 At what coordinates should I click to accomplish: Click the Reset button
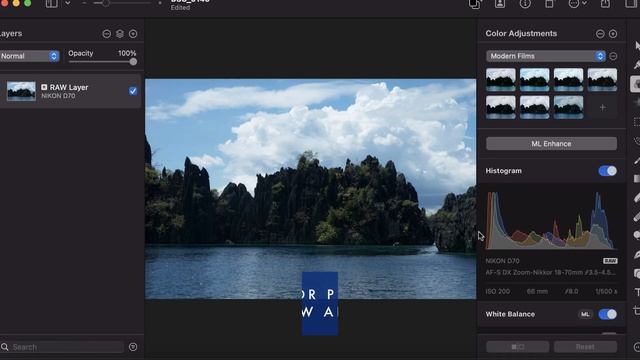585,347
